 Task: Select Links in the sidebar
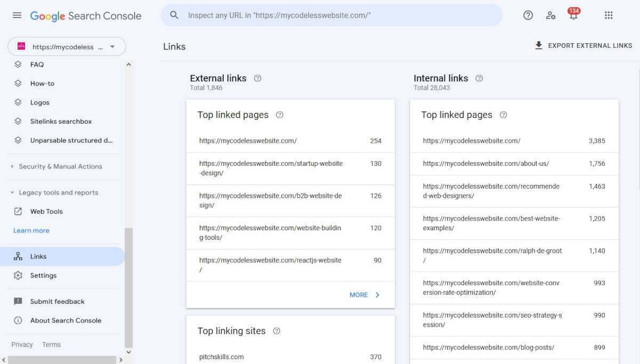(x=38, y=256)
